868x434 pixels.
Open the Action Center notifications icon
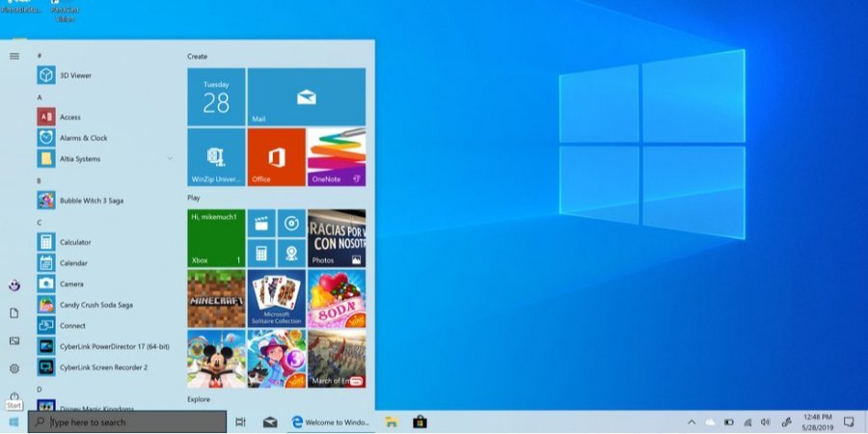tap(849, 422)
